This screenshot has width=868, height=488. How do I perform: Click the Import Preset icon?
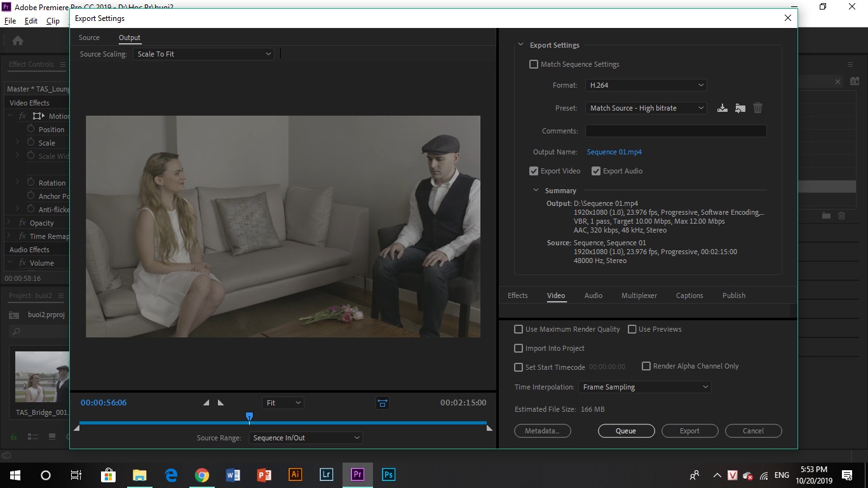click(x=740, y=108)
